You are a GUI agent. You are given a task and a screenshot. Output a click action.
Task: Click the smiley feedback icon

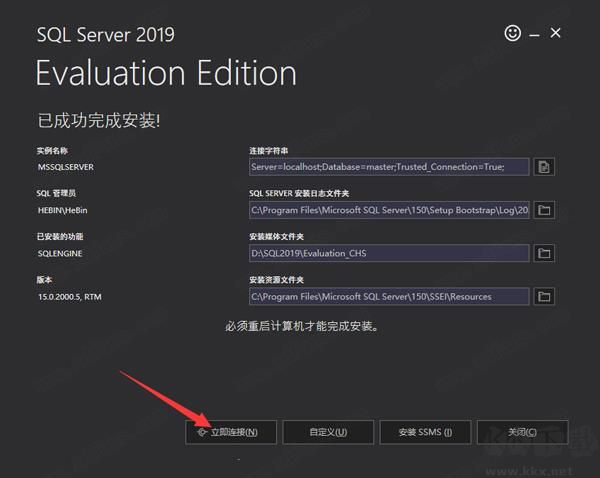(512, 33)
